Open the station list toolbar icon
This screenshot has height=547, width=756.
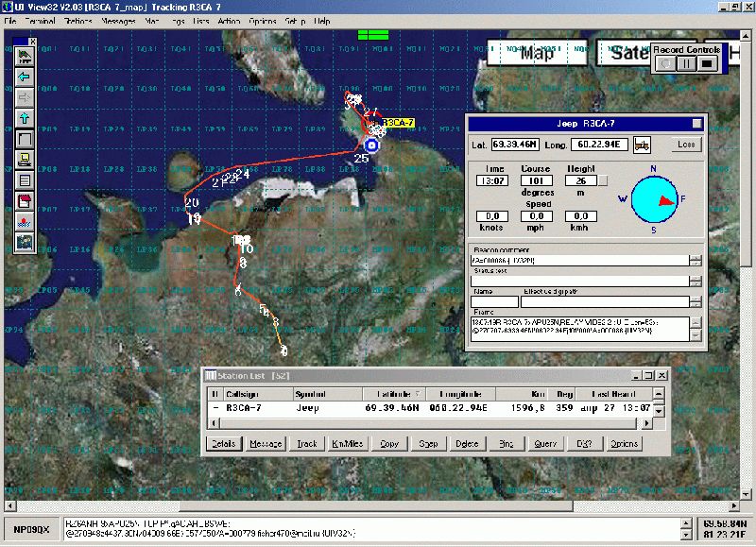tap(25, 180)
